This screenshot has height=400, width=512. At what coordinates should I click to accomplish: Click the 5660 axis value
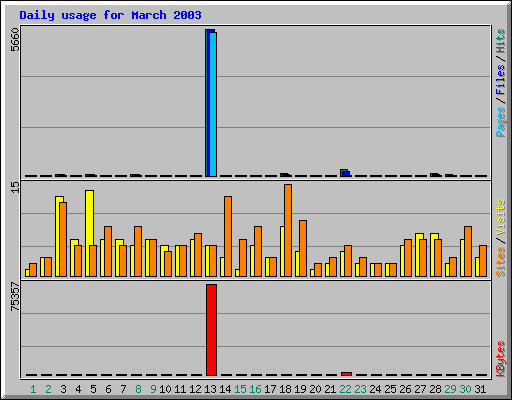click(x=15, y=40)
